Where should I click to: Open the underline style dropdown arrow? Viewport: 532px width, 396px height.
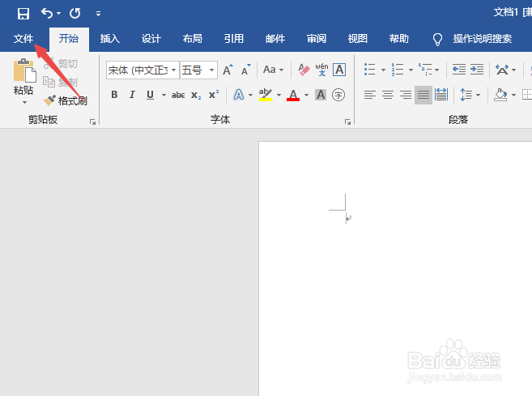[164, 95]
